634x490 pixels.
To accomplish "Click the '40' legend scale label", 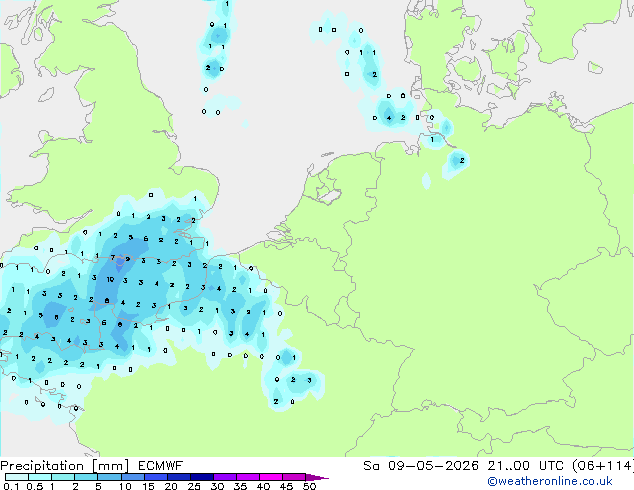I will (264, 486).
